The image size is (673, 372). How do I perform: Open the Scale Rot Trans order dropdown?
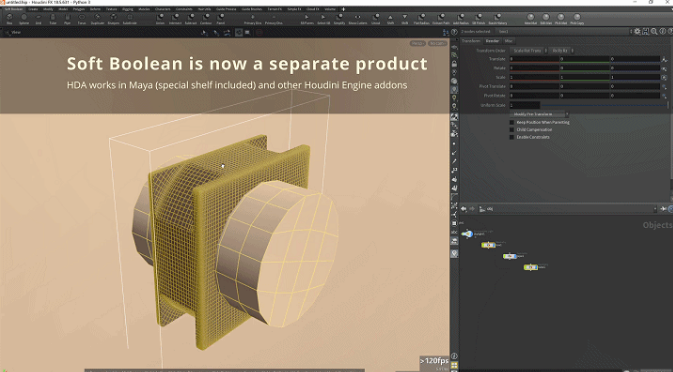pyautogui.click(x=529, y=50)
